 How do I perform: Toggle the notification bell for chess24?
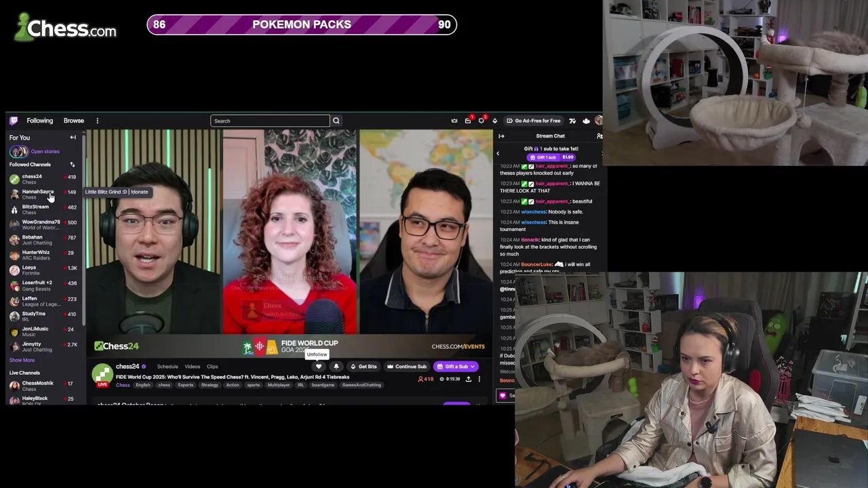pos(336,367)
